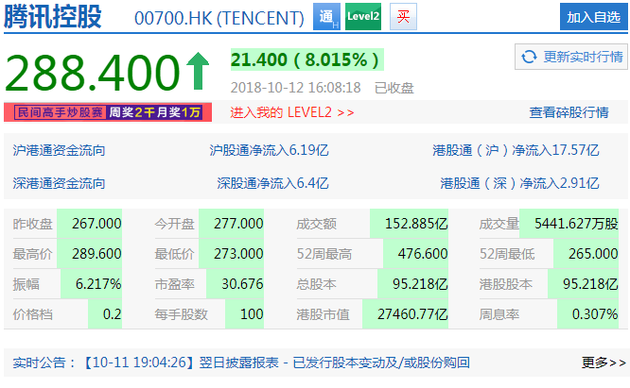Click the red 买 buy icon
This screenshot has width=630, height=388.
[x=403, y=16]
